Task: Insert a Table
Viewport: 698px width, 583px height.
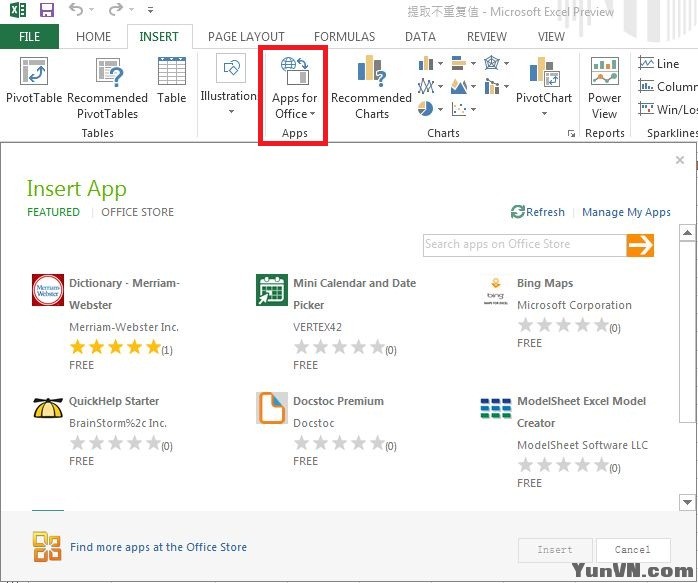Action: (171, 81)
